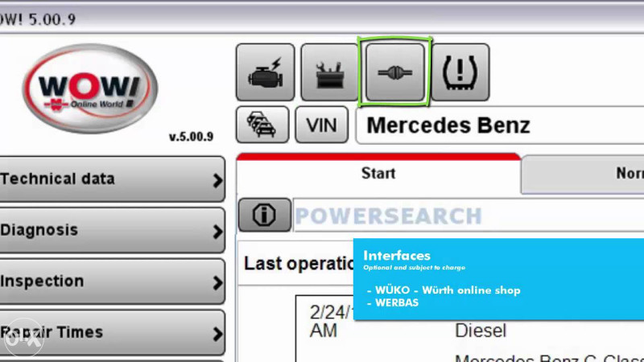Click the WOW! Online World logo
This screenshot has width=644, height=362.
coord(90,88)
